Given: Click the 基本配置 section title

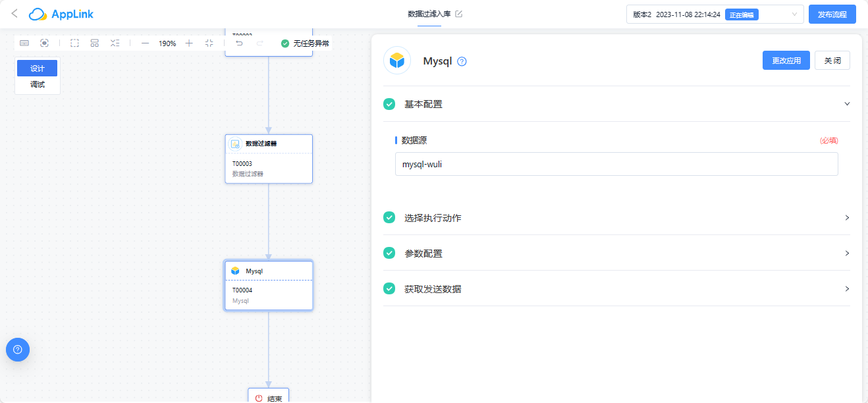Looking at the screenshot, I should pos(423,104).
